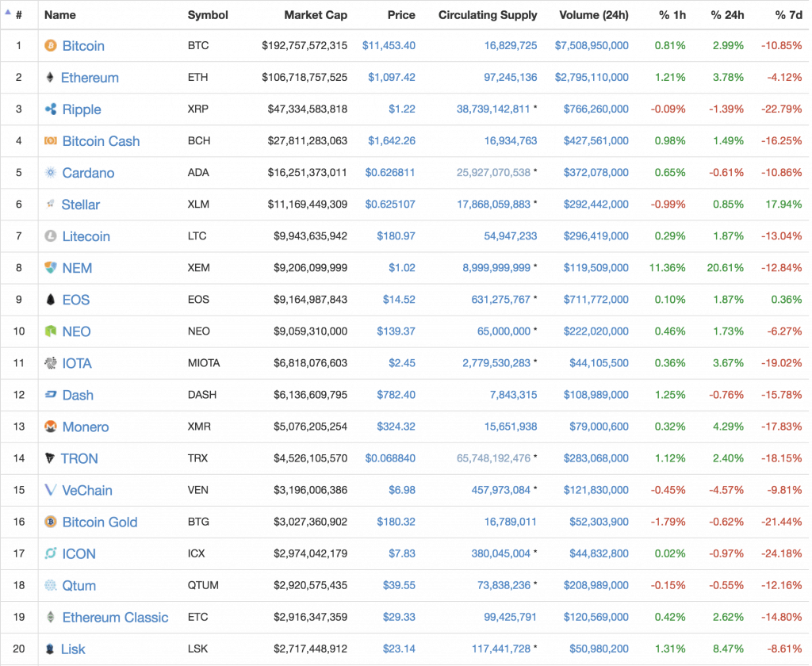812x666 pixels.
Task: Open the Litecoin name link
Action: click(86, 236)
